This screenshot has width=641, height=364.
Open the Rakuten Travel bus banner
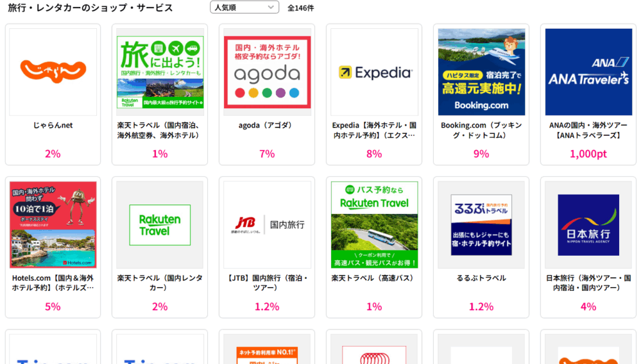click(374, 225)
